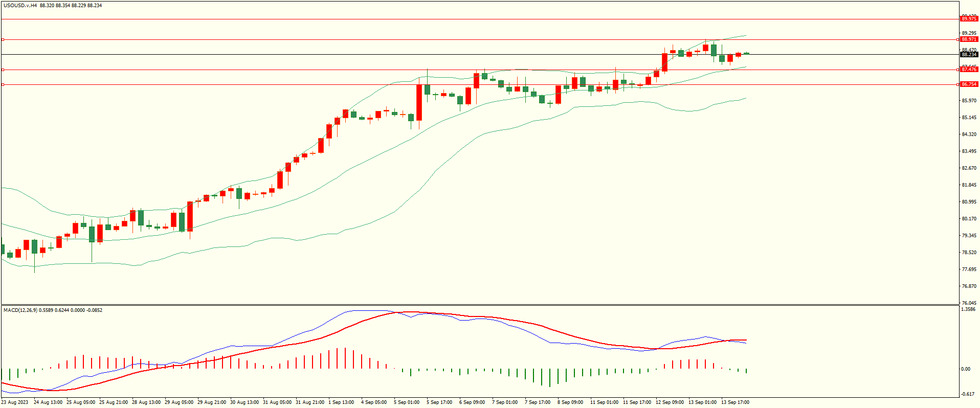Click the 85.145 price scale label

tap(969, 118)
